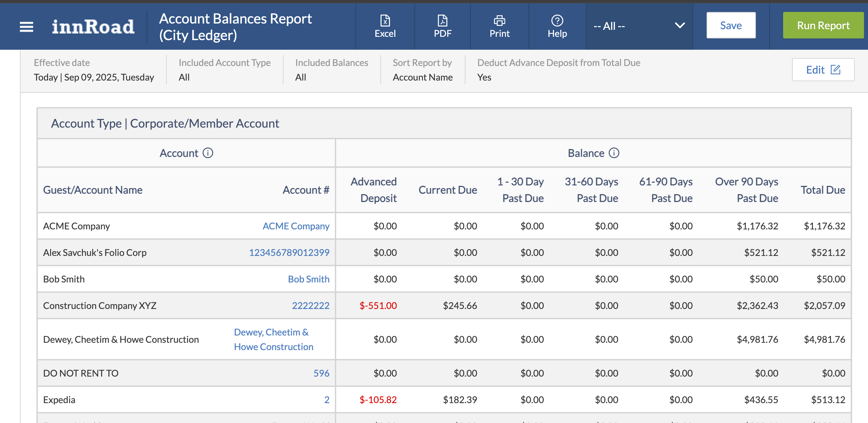Screen dimensions: 868x423
Task: Export report to Excel
Action: pyautogui.click(x=385, y=26)
